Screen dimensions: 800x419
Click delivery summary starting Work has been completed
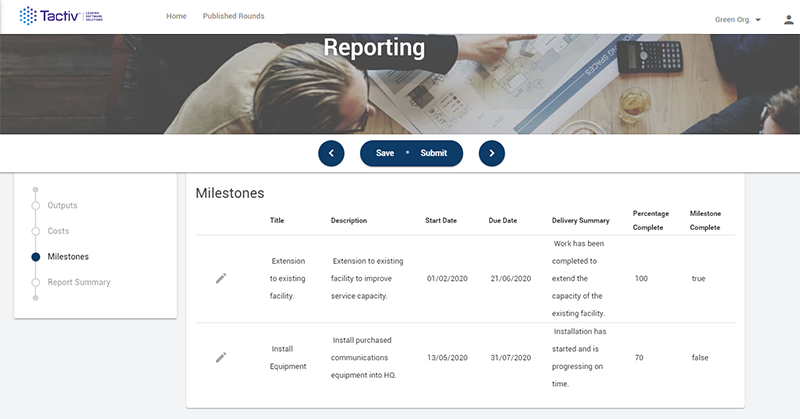click(578, 278)
